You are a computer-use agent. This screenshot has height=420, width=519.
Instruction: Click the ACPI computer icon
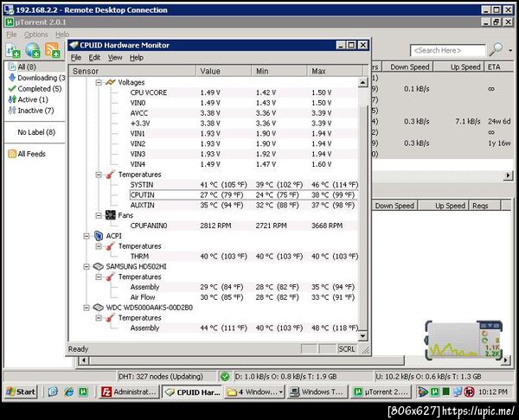[x=99, y=236]
